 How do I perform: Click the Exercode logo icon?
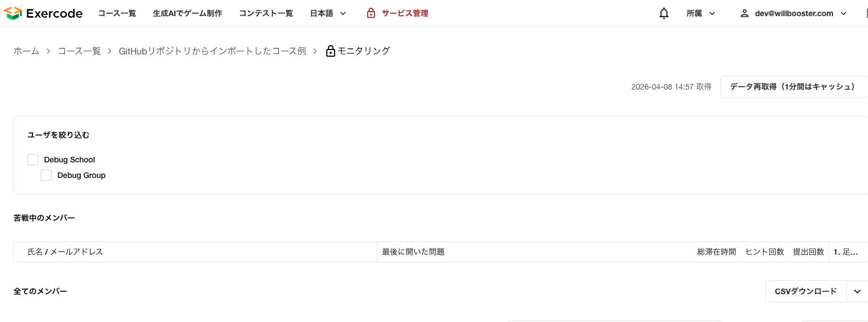(13, 13)
